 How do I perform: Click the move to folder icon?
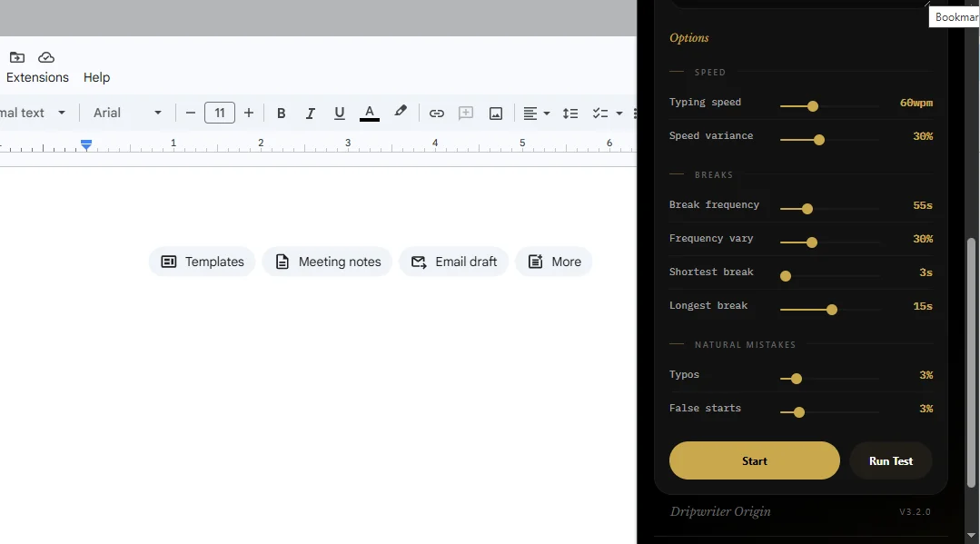pos(17,57)
